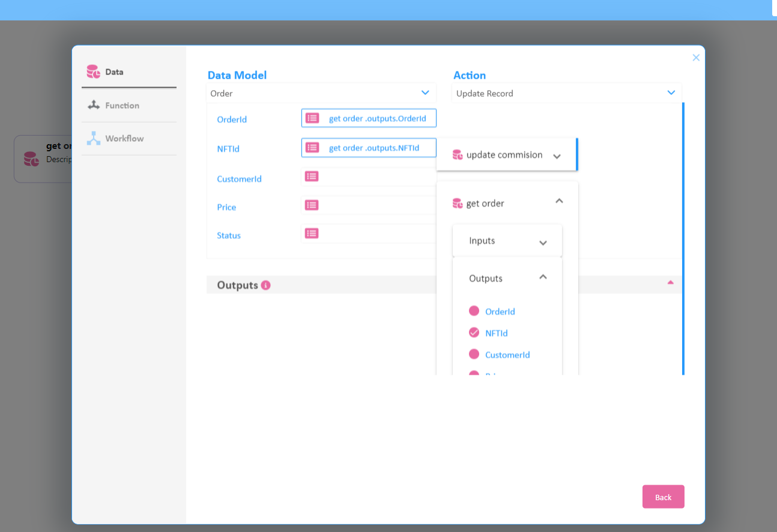Screen dimensions: 777x532
Task: Click the Function icon in sidebar
Action: point(93,105)
